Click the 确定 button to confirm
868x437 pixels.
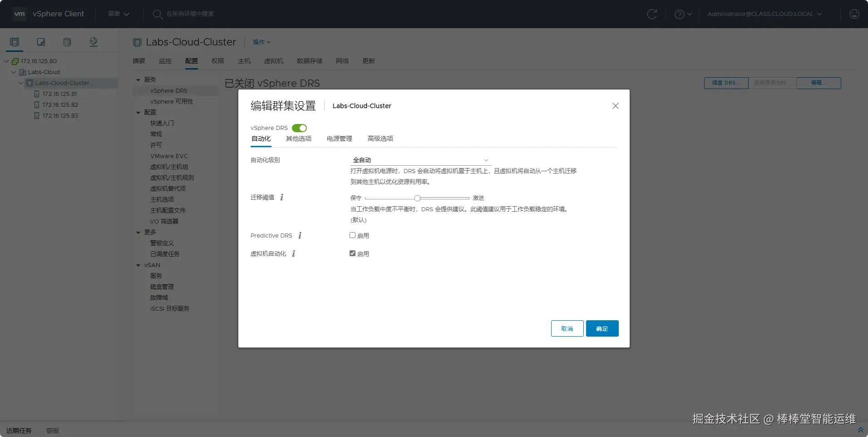coord(602,328)
